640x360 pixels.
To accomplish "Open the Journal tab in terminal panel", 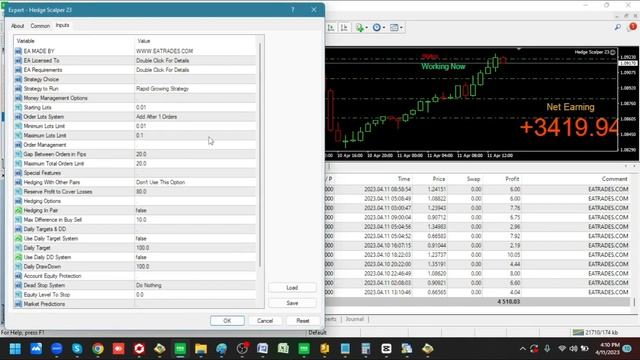I will point(355,319).
